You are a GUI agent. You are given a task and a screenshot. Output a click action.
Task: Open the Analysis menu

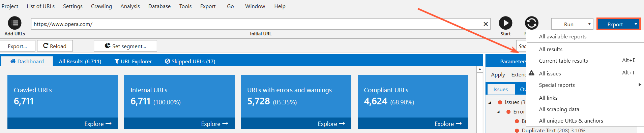click(x=130, y=6)
